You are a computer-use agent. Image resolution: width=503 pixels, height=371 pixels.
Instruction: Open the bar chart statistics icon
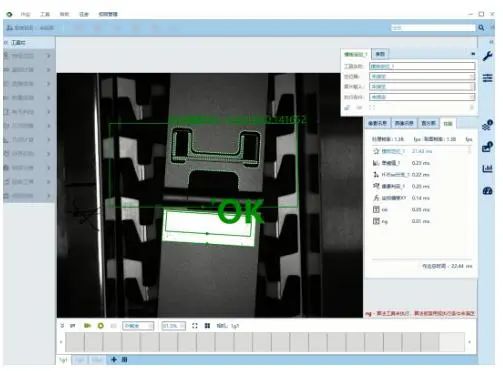click(487, 169)
